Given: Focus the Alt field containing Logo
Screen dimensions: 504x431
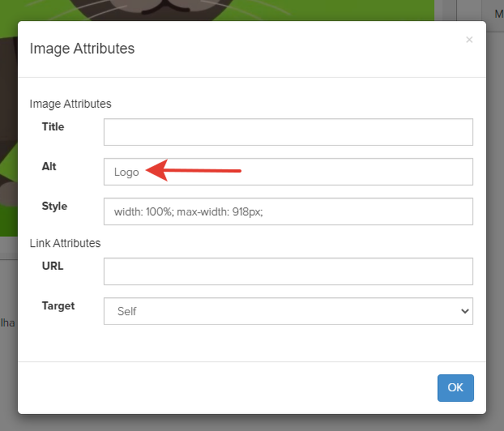Looking at the screenshot, I should click(x=288, y=172).
